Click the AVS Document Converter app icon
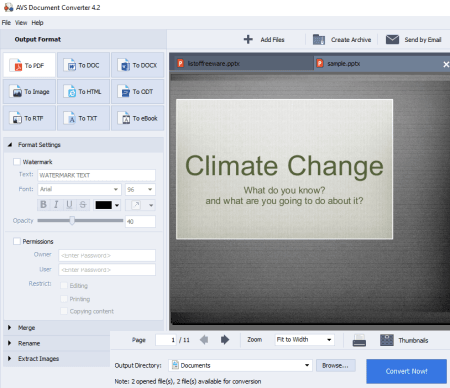The width and height of the screenshot is (450, 388). coord(8,7)
